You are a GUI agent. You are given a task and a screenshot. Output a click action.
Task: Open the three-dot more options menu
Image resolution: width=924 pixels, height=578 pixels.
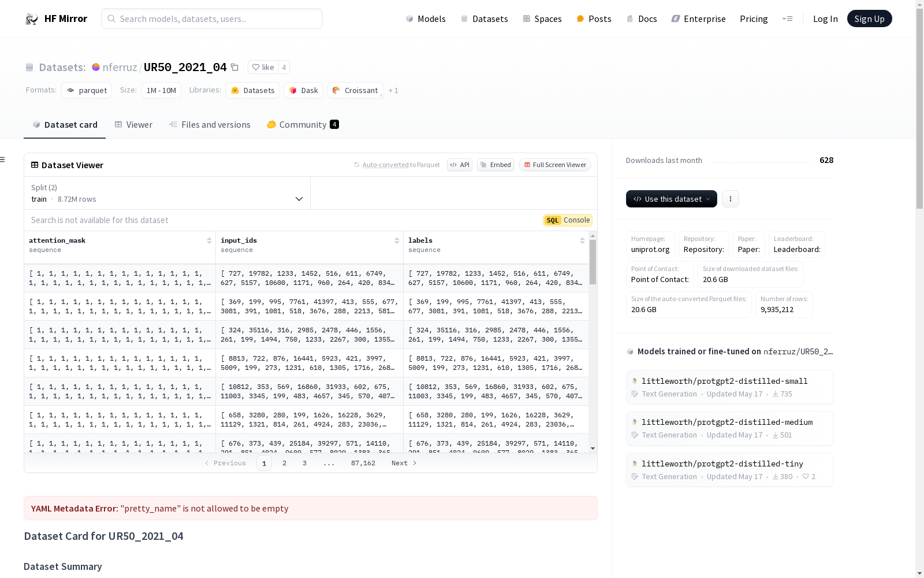coord(730,199)
